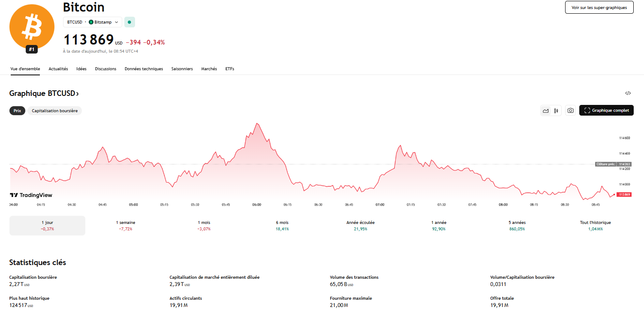Screen dimensions: 644x310
Task: Click the Bitcoin title heading
Action: coord(84,7)
